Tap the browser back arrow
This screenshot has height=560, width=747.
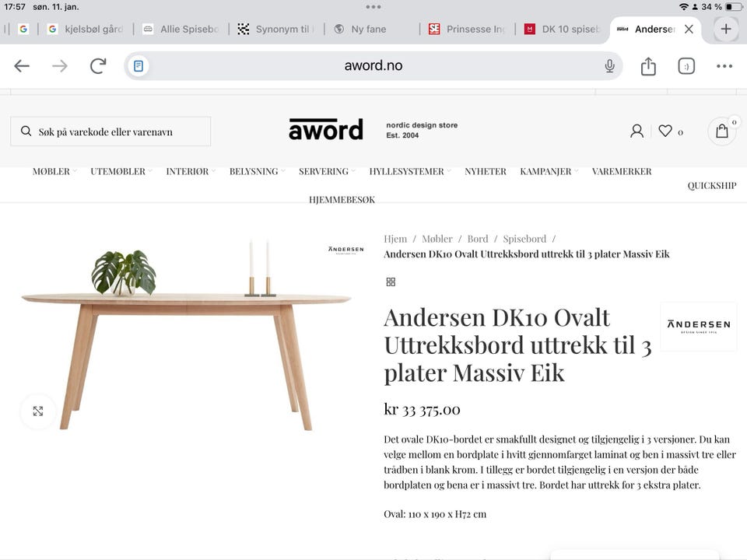22,65
